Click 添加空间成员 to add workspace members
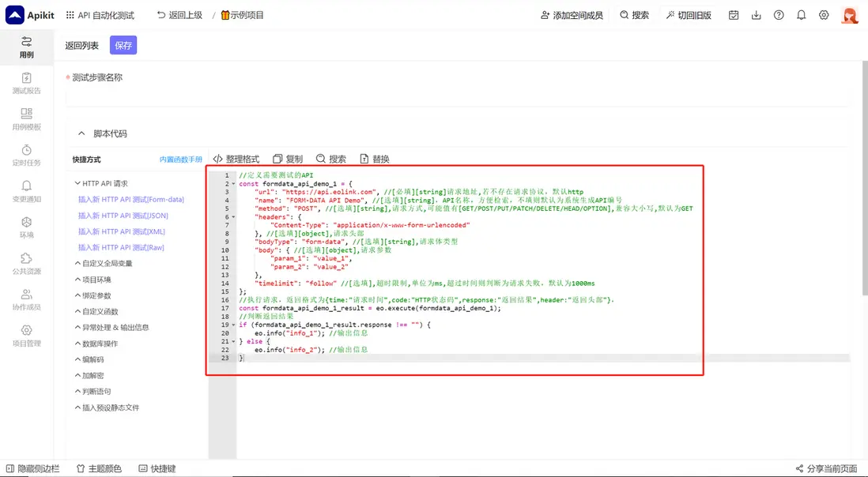868x477 pixels. [572, 15]
